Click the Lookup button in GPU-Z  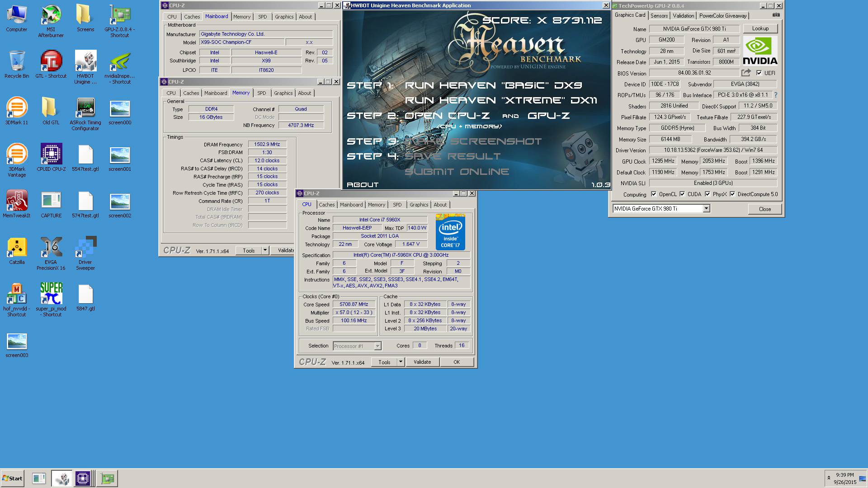[x=760, y=28]
